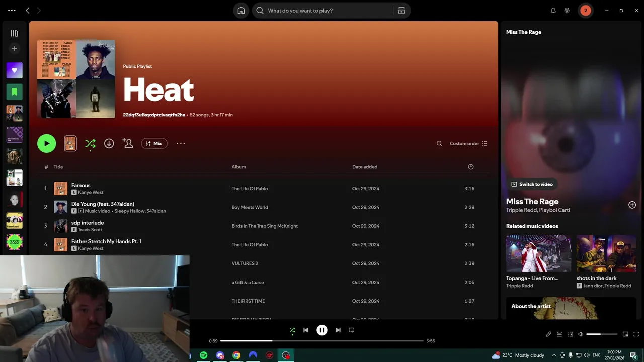The width and height of the screenshot is (644, 362).
Task: Open album Birds In The Trap Sing McKnight
Action: coord(265,226)
